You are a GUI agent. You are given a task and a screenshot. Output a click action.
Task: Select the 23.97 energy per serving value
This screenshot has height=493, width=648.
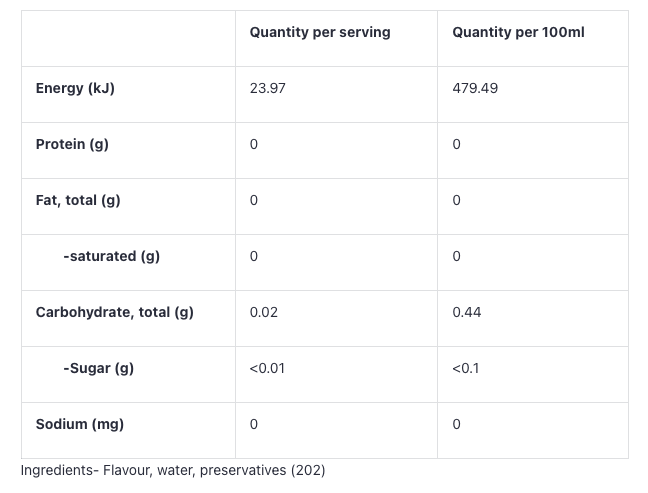[268, 88]
